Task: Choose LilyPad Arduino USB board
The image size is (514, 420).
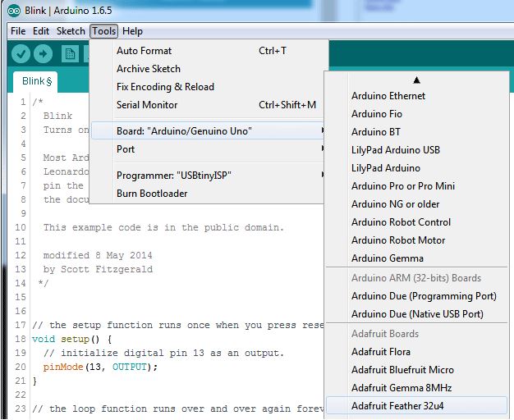Action: point(396,150)
